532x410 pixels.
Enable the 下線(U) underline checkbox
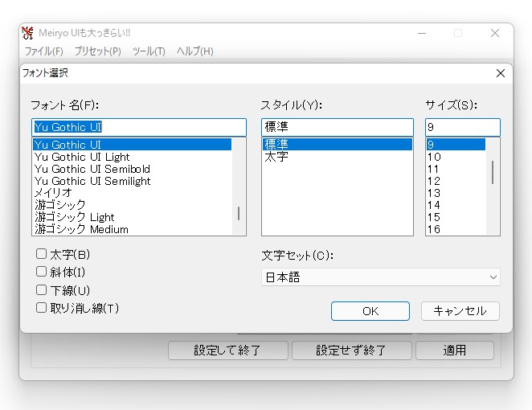[x=42, y=290]
